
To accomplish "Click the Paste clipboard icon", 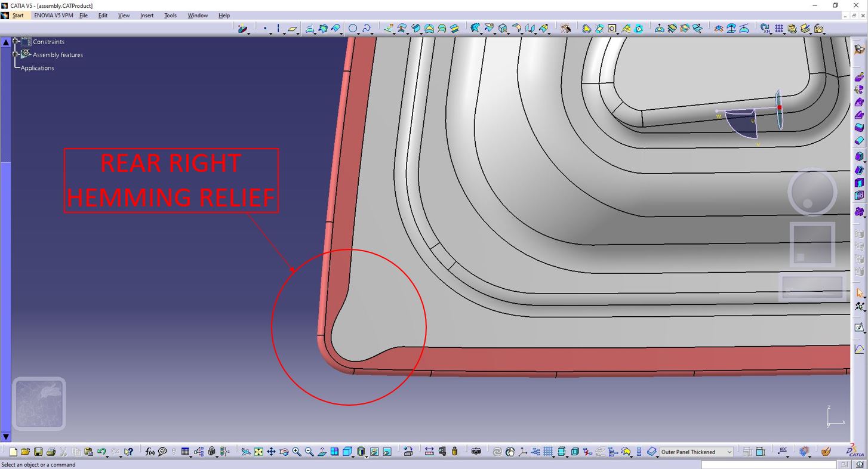I will click(x=88, y=452).
